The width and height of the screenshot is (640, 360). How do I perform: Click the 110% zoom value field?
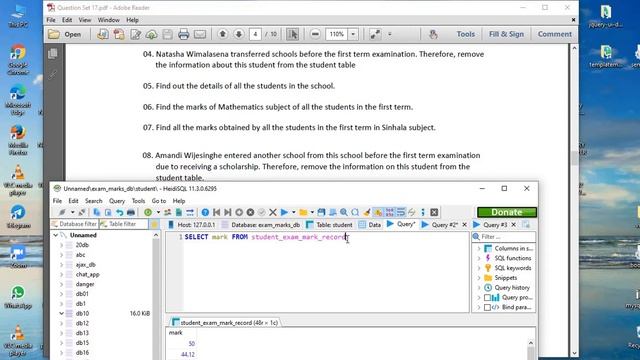point(337,34)
